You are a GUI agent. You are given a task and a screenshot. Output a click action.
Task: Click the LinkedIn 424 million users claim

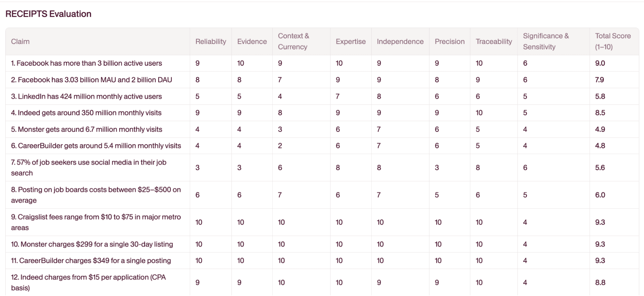pyautogui.click(x=86, y=97)
